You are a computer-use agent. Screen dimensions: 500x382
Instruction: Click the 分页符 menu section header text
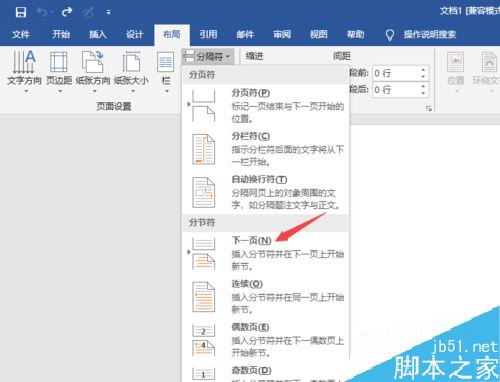coord(202,75)
